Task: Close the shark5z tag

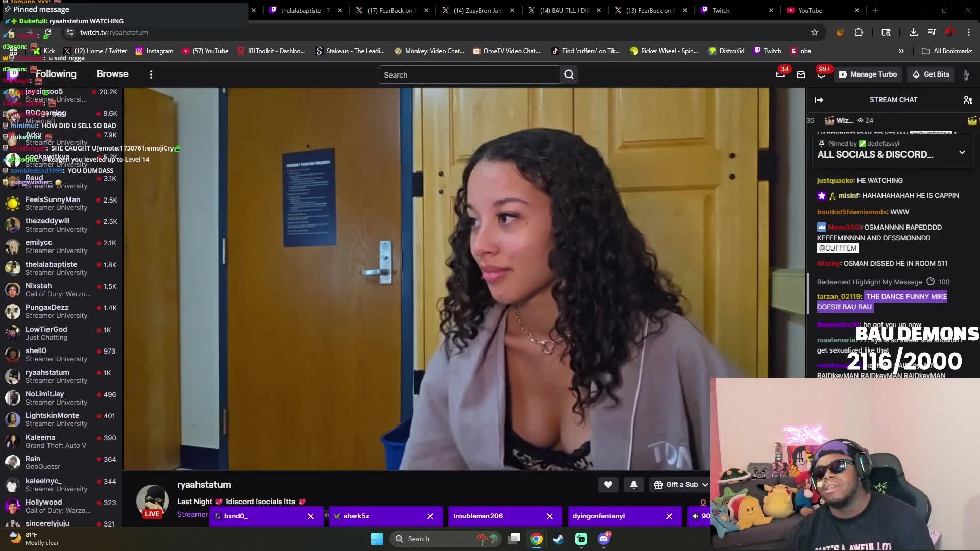Action: 430,516
